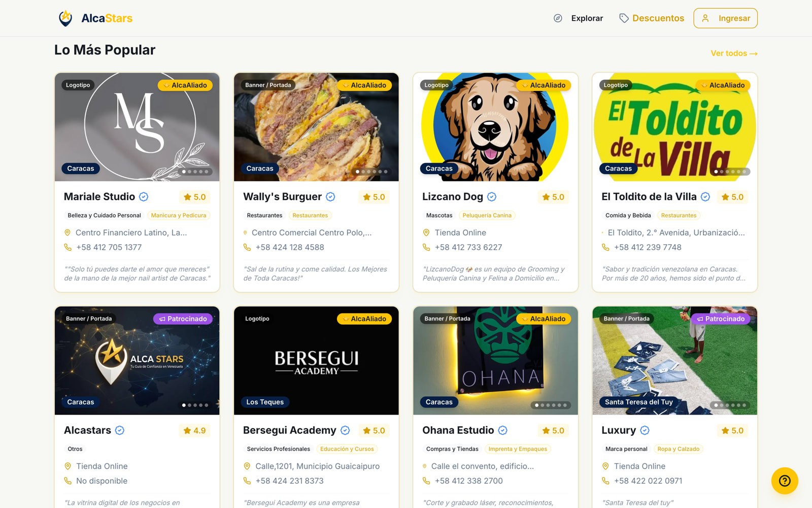
Task: Click the Descuentos tag icon
Action: pos(624,18)
